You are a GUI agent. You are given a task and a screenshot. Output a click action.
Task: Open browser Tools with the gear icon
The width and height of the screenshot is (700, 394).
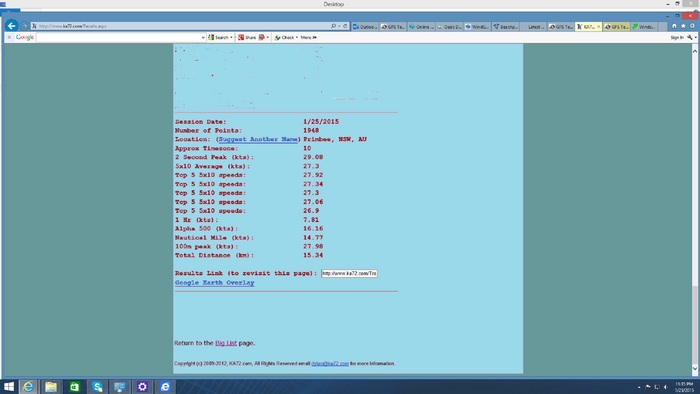(692, 26)
